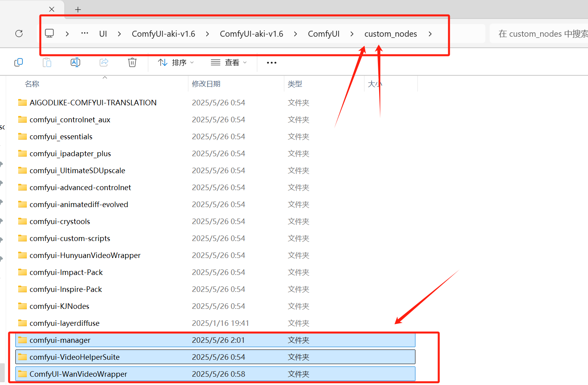The width and height of the screenshot is (588, 385).
Task: Click folder icon of comfyui-manager
Action: tap(23, 340)
